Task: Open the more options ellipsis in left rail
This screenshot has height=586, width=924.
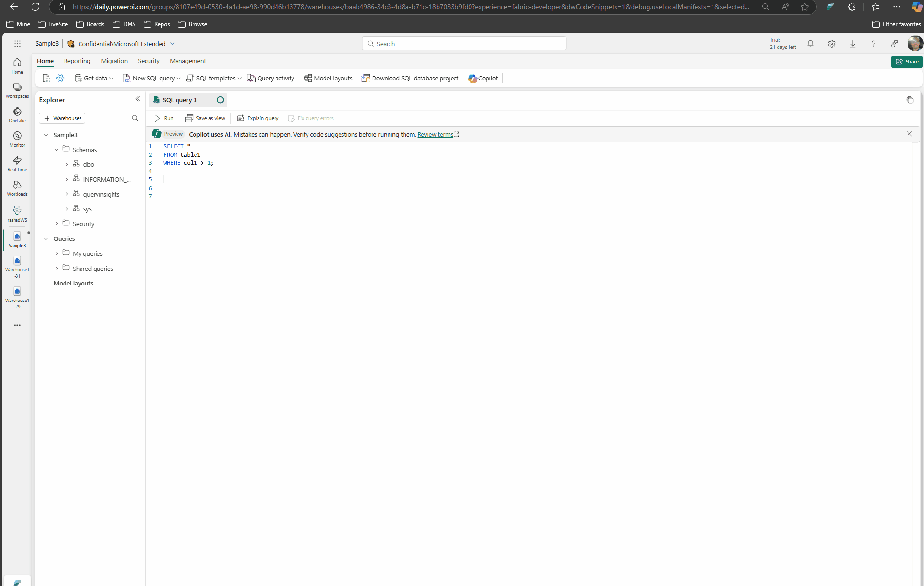Action: [17, 325]
